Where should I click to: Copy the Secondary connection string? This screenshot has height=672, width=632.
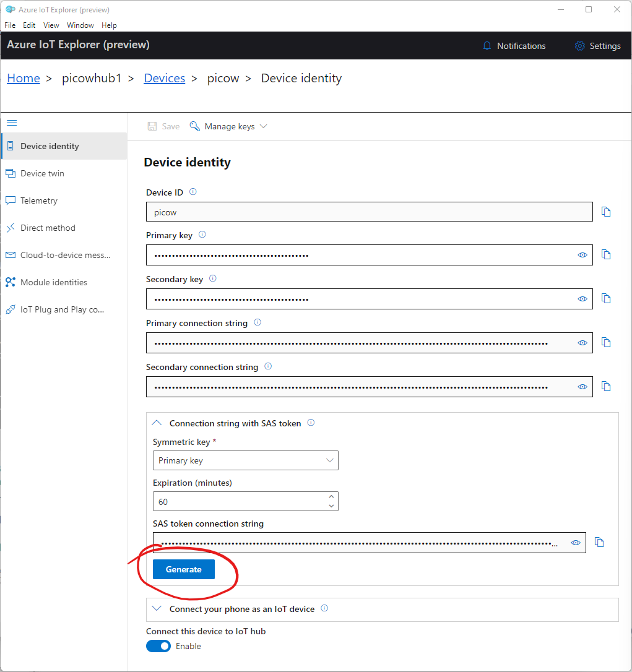pyautogui.click(x=606, y=386)
